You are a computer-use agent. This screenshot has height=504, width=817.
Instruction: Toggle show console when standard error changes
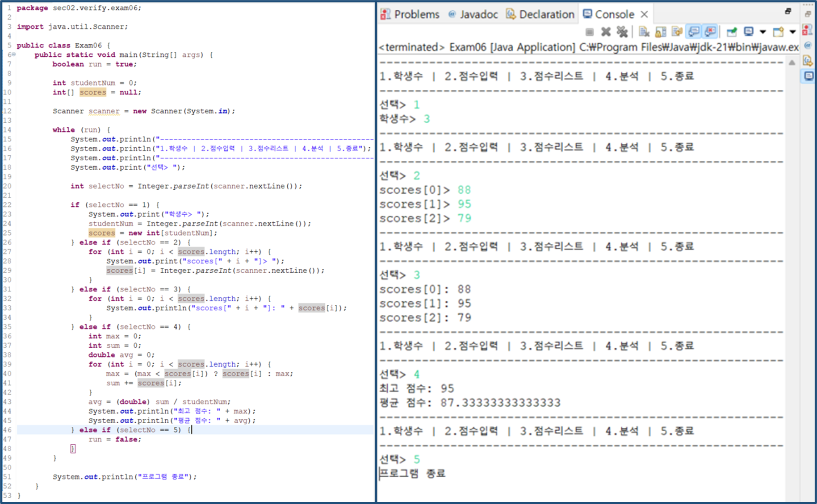point(710,32)
